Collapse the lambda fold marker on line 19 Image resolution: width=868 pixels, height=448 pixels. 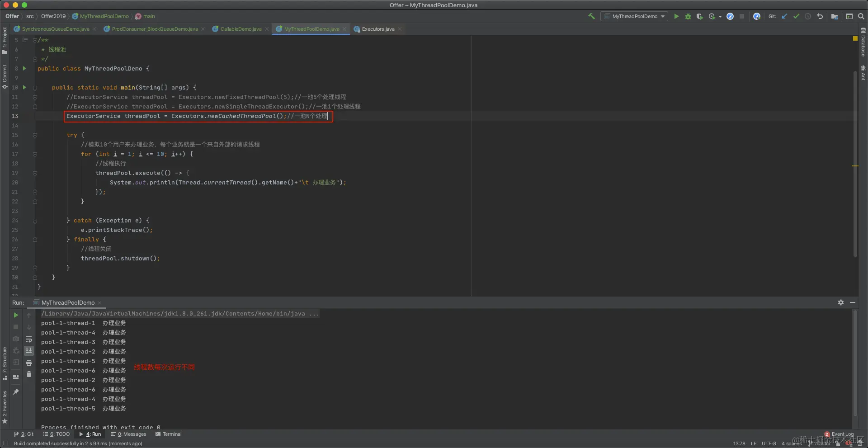tap(35, 173)
